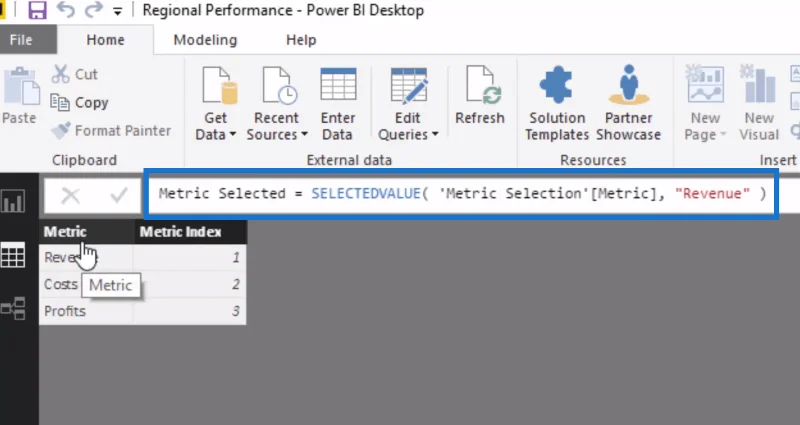Redo using the title bar arrow
800x425 pixels.
pos(93,10)
